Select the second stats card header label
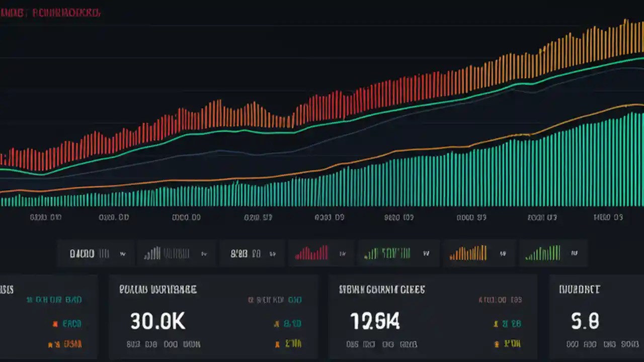644x362 pixels. [157, 290]
